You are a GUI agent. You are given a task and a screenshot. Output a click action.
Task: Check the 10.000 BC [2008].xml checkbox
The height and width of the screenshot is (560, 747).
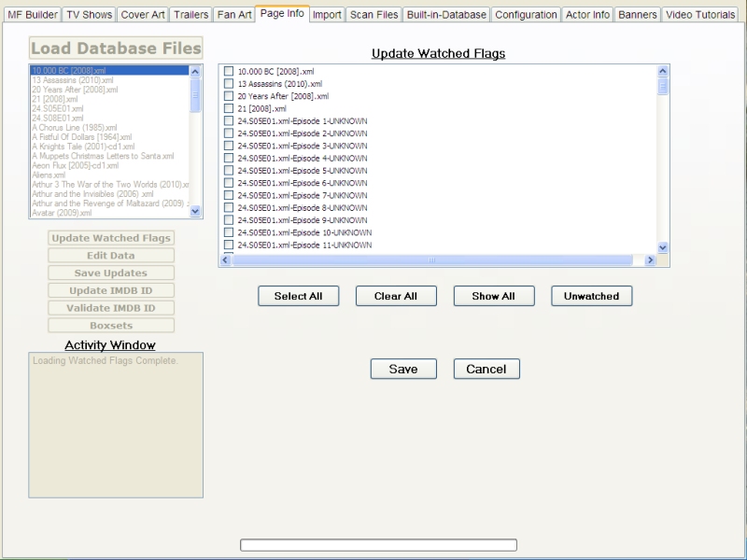point(229,72)
